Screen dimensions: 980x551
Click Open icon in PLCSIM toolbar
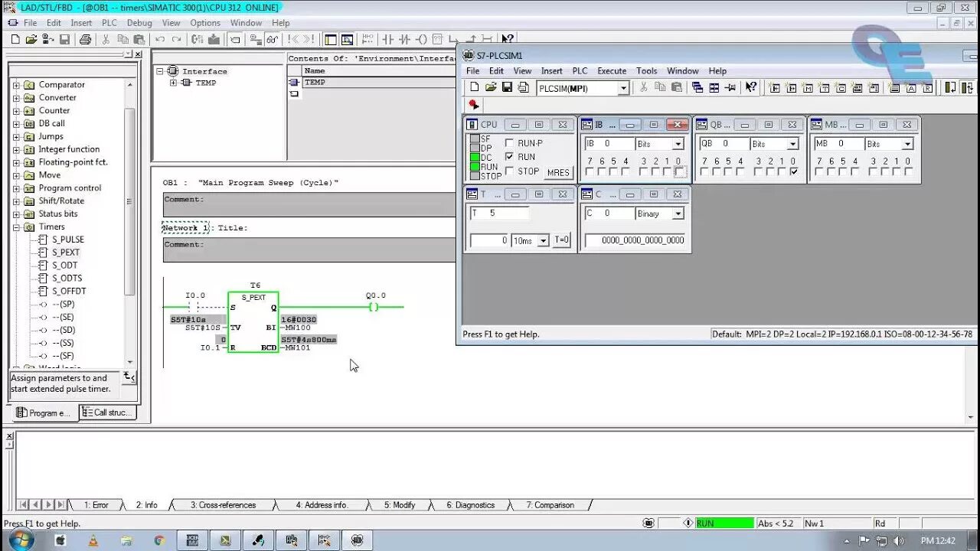point(491,87)
